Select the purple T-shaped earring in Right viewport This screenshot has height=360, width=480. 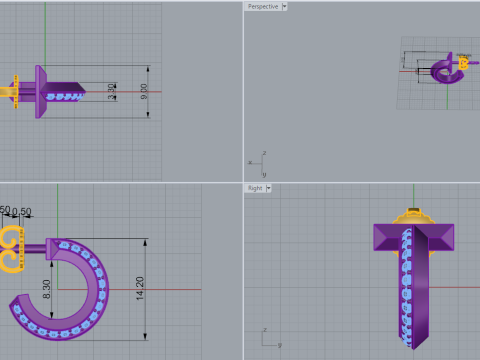coord(414,287)
